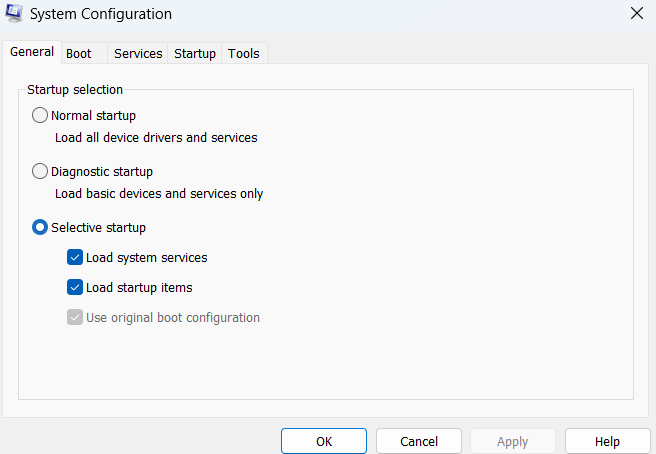Click the Apply button

pyautogui.click(x=513, y=441)
